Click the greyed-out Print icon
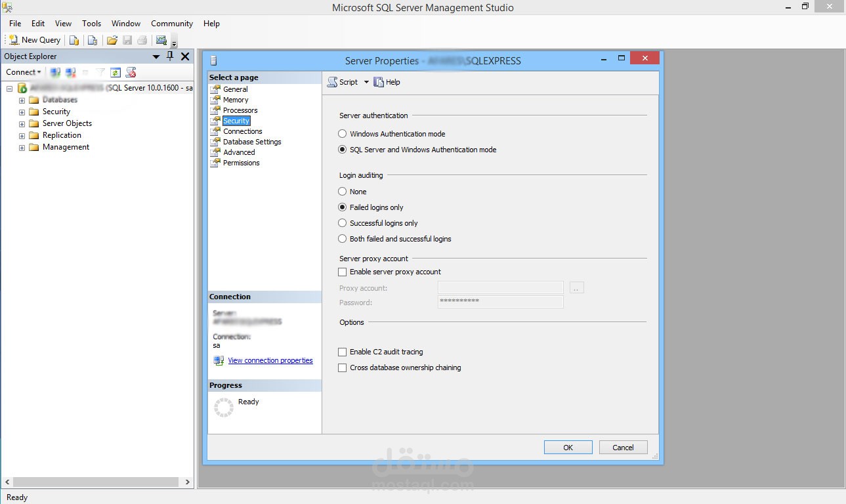The width and height of the screenshot is (846, 504). [142, 40]
